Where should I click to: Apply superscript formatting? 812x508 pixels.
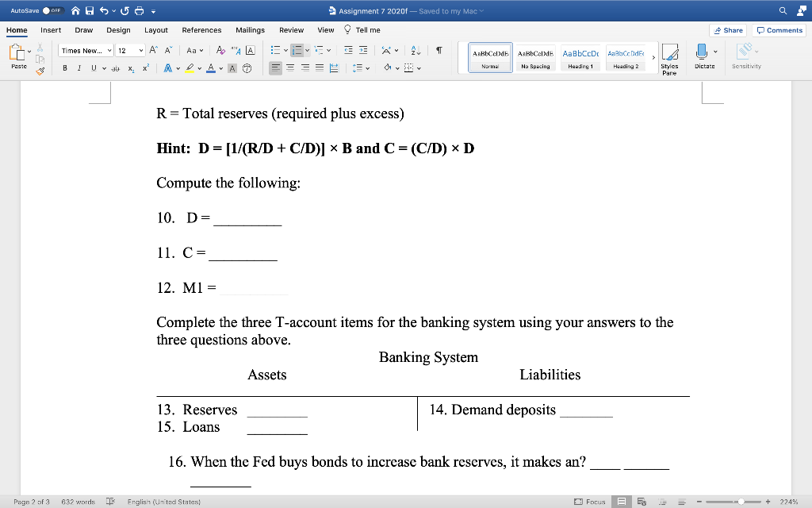(146, 68)
